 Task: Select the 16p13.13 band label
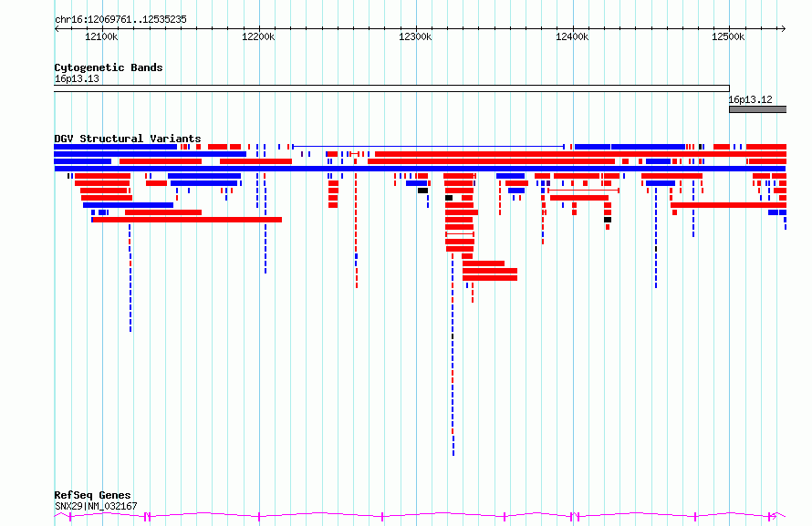point(77,78)
